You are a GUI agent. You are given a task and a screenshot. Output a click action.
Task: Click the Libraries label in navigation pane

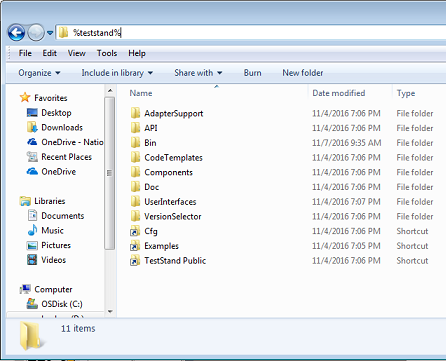50,201
